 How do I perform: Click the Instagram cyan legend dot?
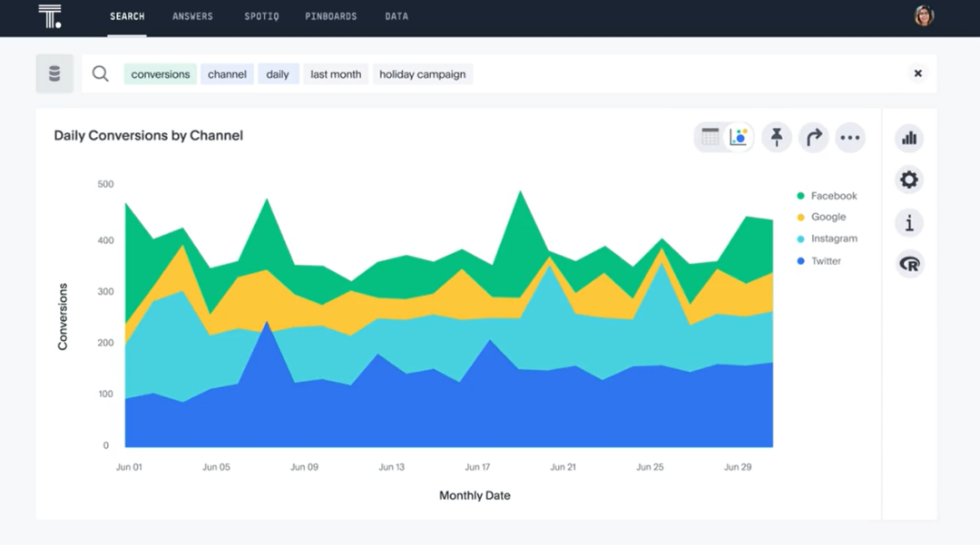click(800, 238)
